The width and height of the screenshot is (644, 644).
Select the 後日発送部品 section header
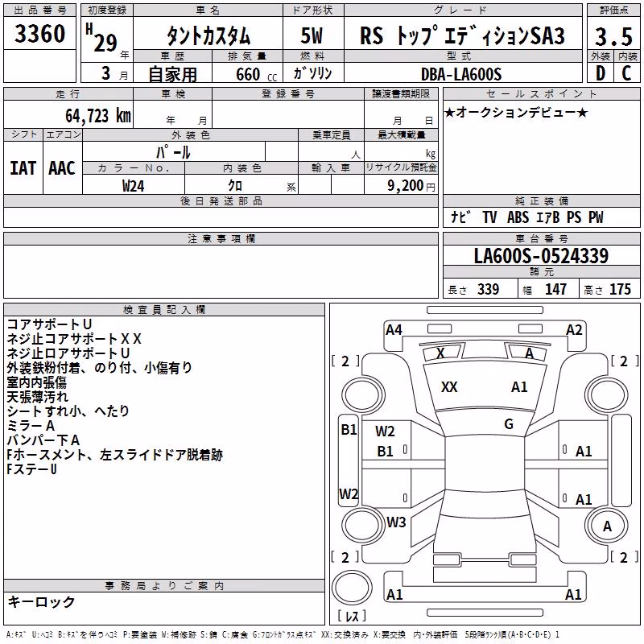click(221, 200)
